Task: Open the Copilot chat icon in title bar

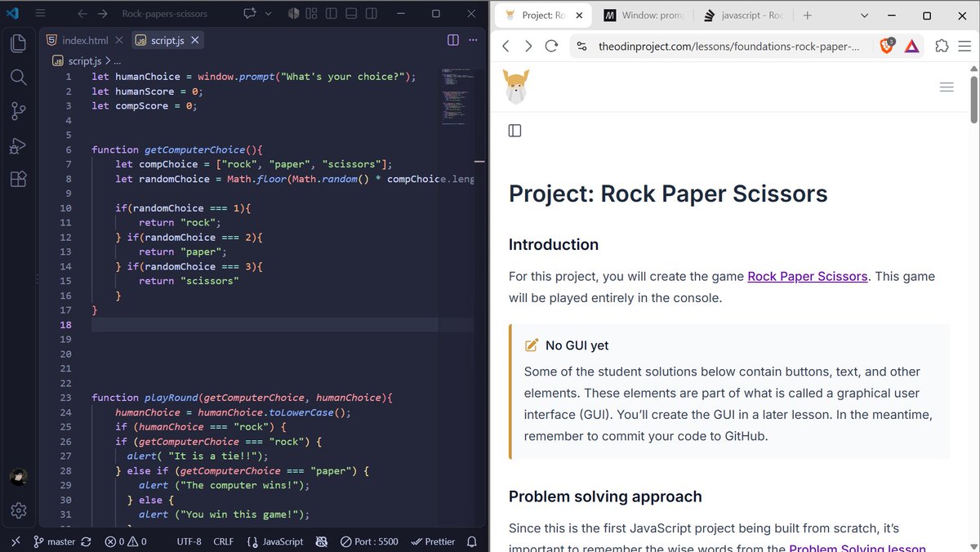Action: (x=249, y=14)
